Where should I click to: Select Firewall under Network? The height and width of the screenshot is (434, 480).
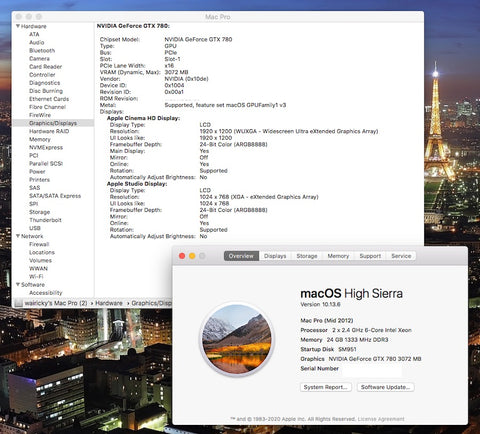(39, 244)
